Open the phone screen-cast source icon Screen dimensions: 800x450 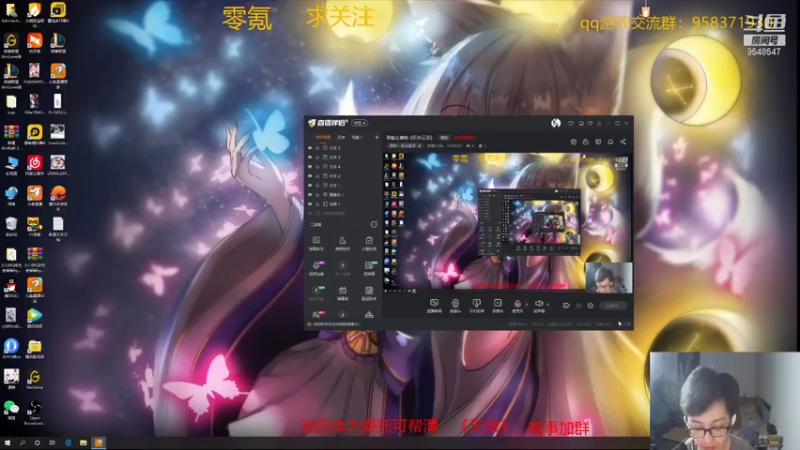pos(476,303)
